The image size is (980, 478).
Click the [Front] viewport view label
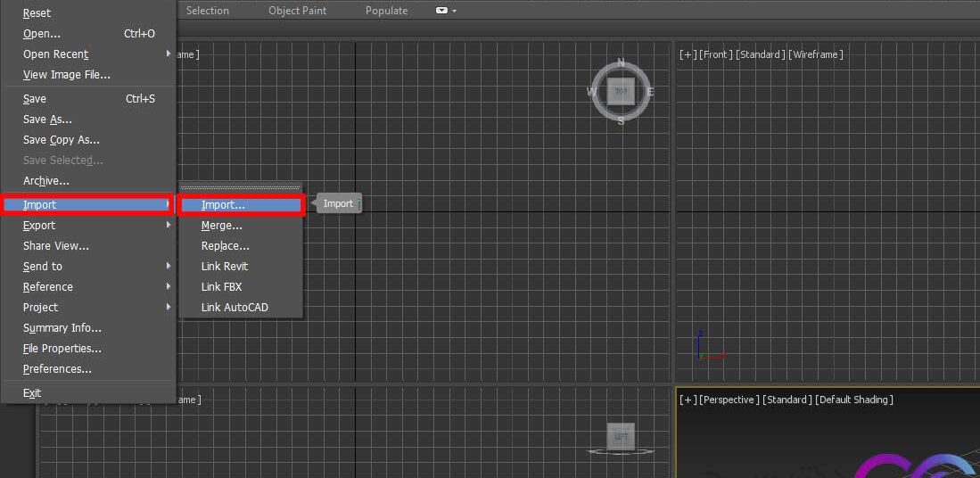coord(716,55)
